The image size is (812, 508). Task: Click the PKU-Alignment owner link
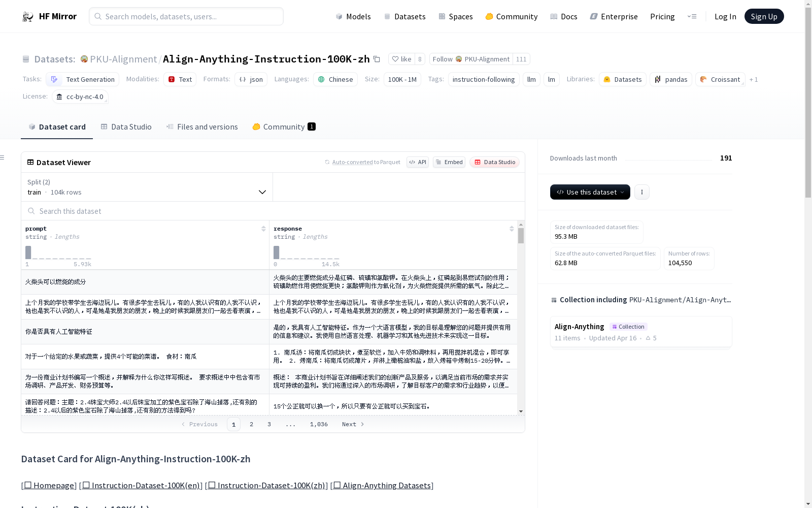tap(123, 59)
